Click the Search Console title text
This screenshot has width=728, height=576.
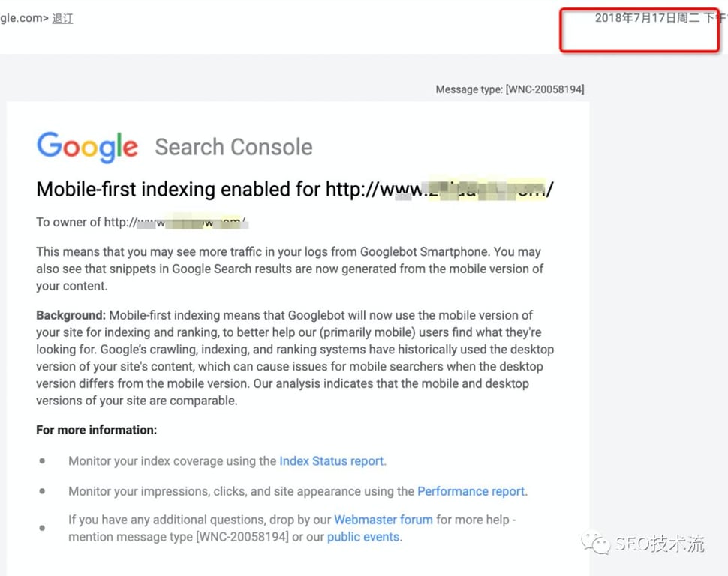tap(233, 147)
